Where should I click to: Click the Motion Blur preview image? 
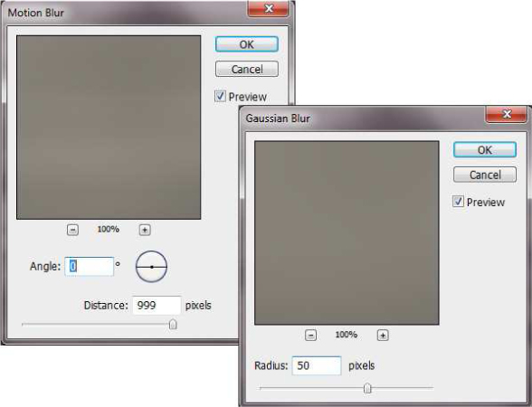109,128
